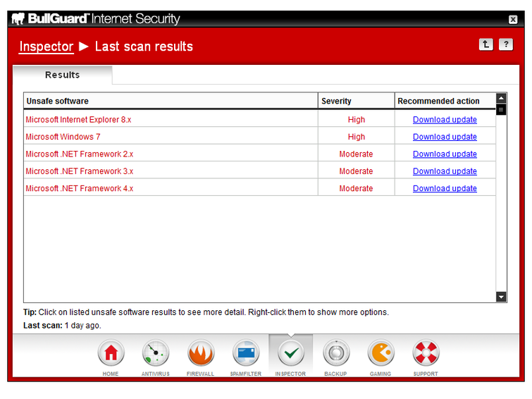Open the Home section icon
The image size is (532, 399).
tap(111, 352)
